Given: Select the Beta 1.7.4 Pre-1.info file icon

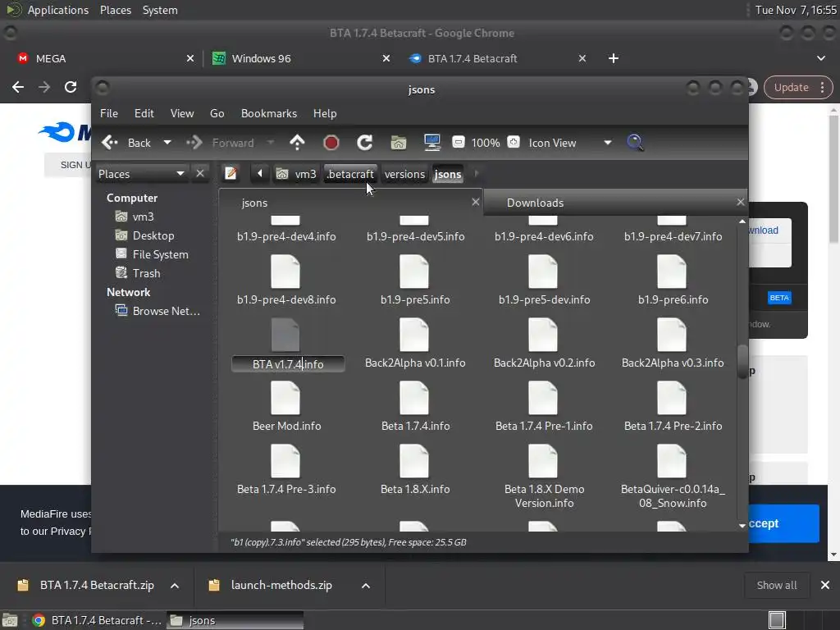Looking at the screenshot, I should coord(543,398).
